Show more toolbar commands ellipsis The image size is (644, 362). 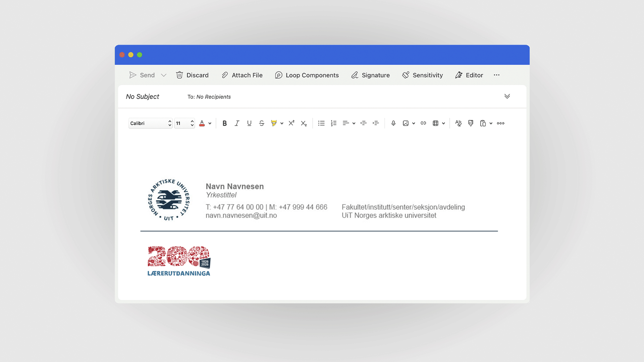[x=496, y=75]
